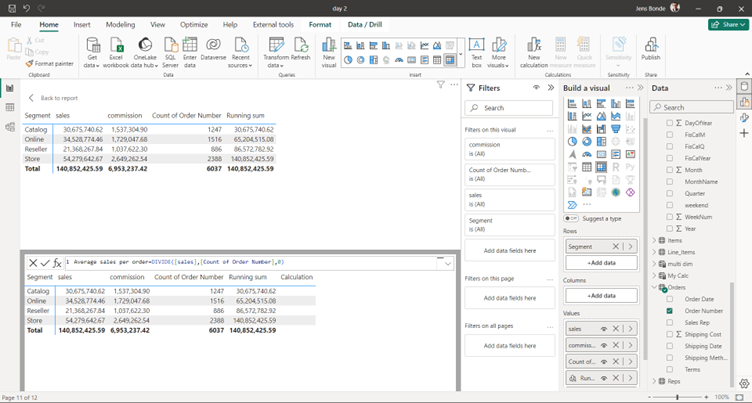This screenshot has width=752, height=403.
Task: Toggle Suggest a type switch
Action: (571, 218)
